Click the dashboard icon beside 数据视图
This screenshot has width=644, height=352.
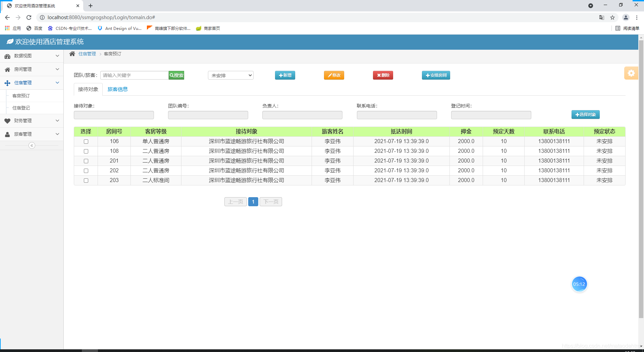pyautogui.click(x=7, y=56)
